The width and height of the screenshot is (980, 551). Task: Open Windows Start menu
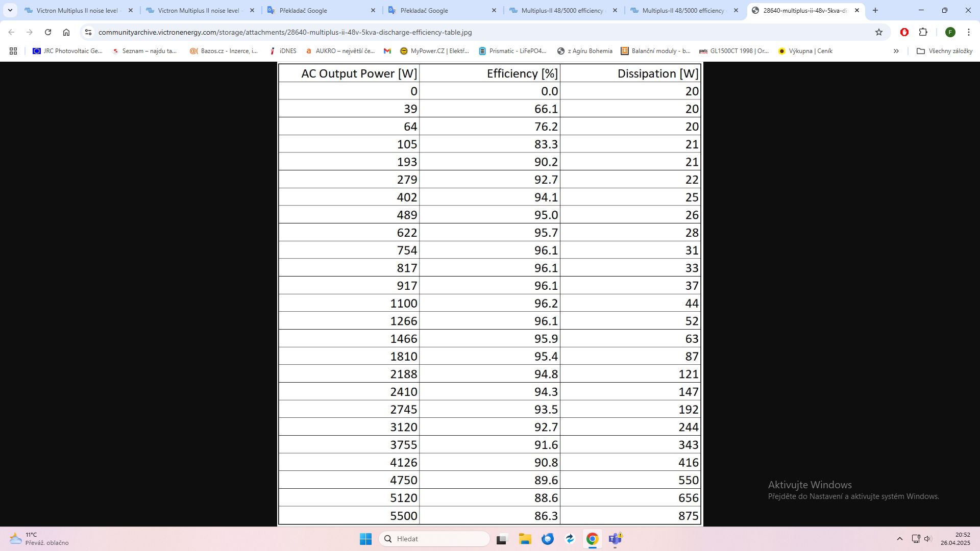pos(365,539)
